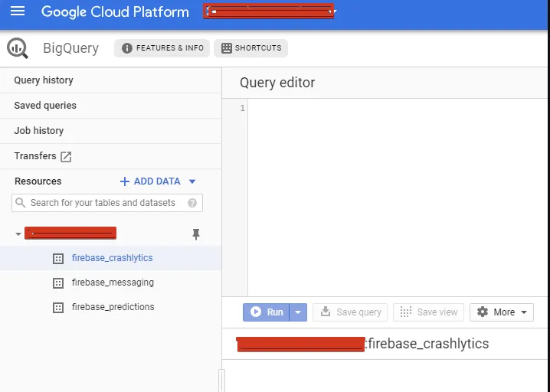Open the Run options dropdown arrow
The image size is (550, 392).
tap(299, 312)
